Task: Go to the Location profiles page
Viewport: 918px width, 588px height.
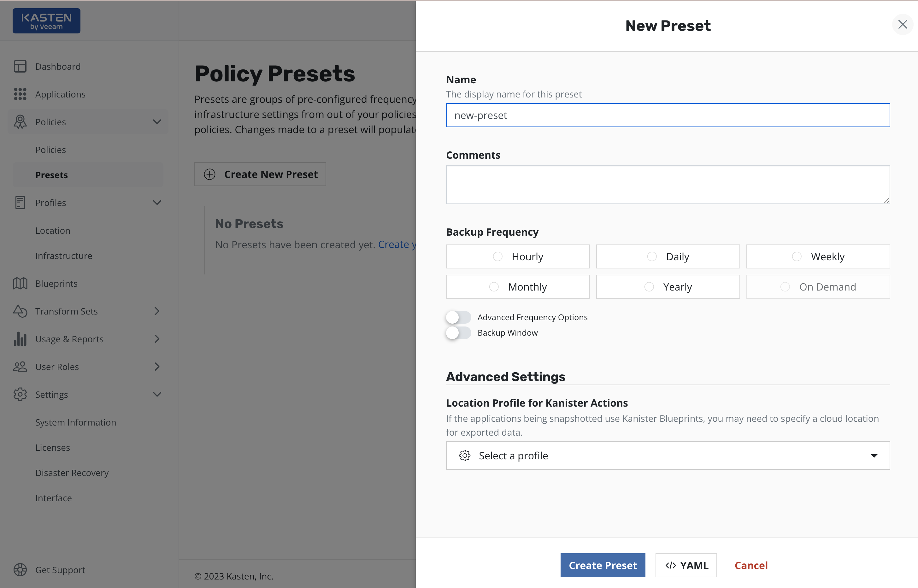Action: pos(53,231)
